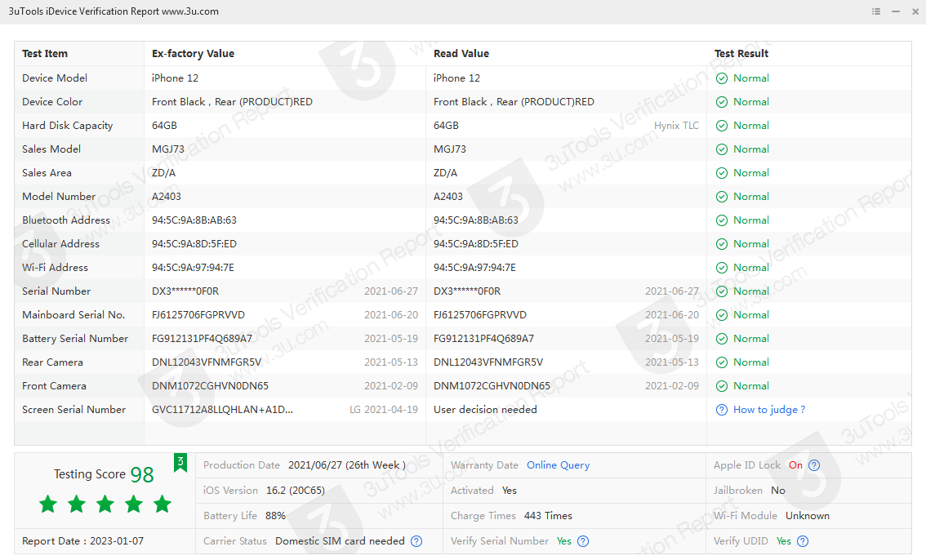Click the Apple ID Lock help icon

814,465
